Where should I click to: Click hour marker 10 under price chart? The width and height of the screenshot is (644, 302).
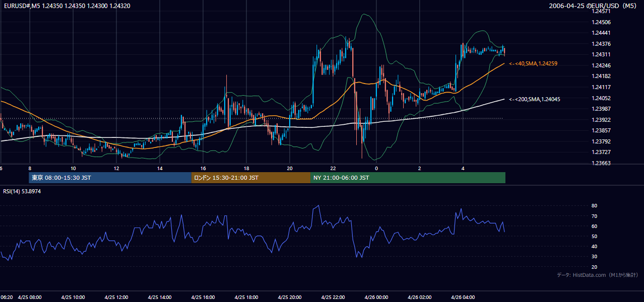click(x=73, y=168)
